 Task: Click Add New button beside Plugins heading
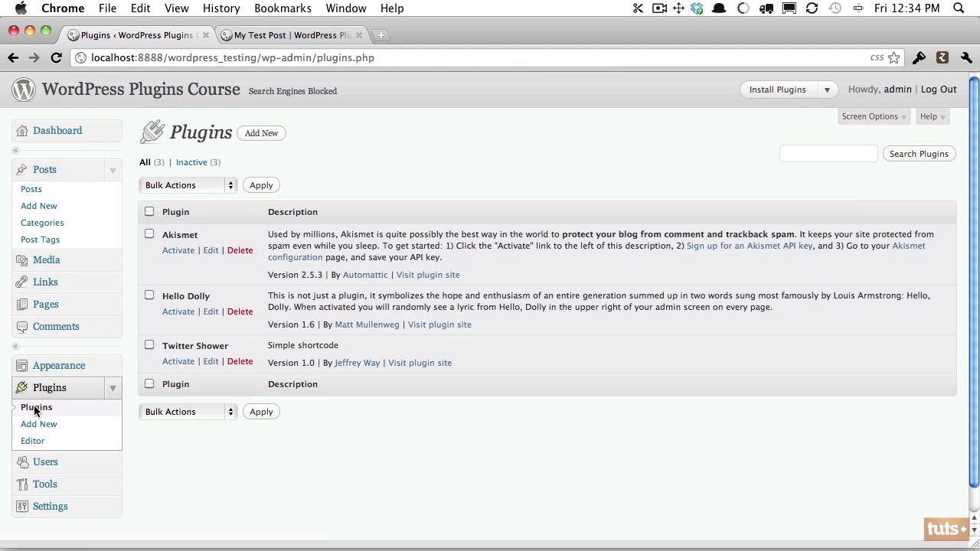pos(262,133)
